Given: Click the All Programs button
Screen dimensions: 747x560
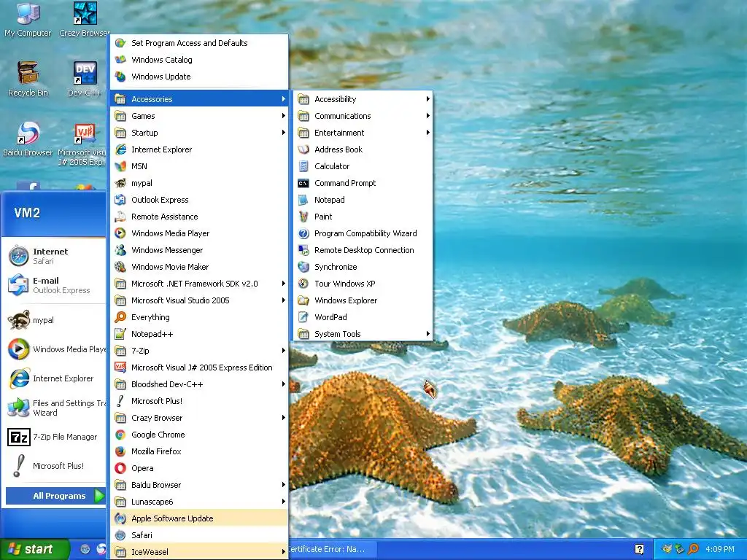Looking at the screenshot, I should 55,496.
